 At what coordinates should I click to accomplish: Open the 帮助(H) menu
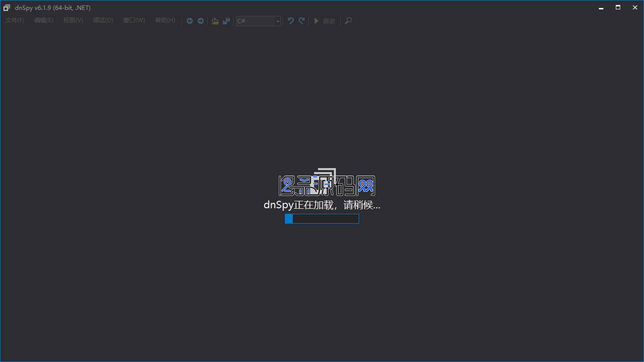165,20
